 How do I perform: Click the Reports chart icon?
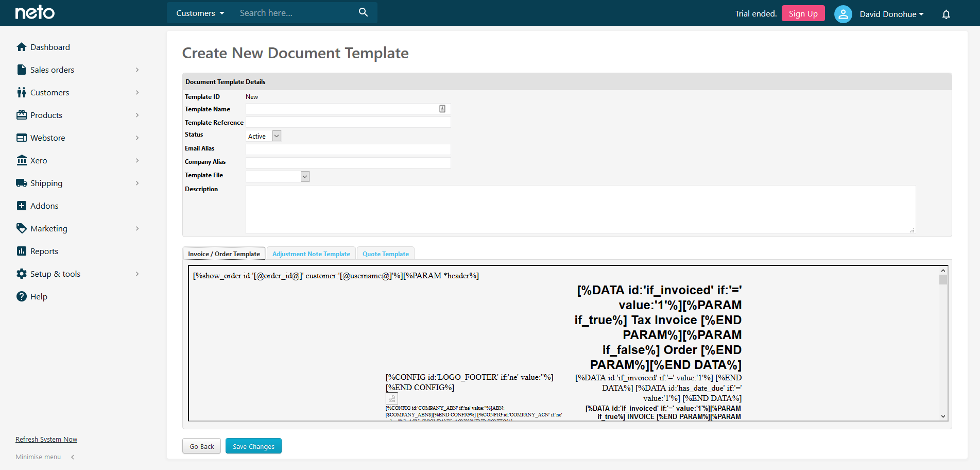[x=22, y=251]
